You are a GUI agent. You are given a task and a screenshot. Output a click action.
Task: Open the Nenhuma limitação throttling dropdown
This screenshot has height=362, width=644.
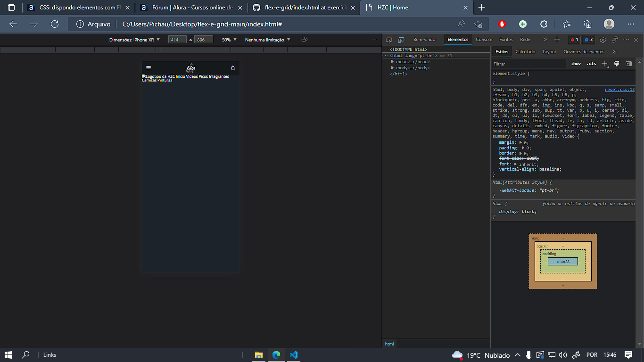pyautogui.click(x=268, y=40)
